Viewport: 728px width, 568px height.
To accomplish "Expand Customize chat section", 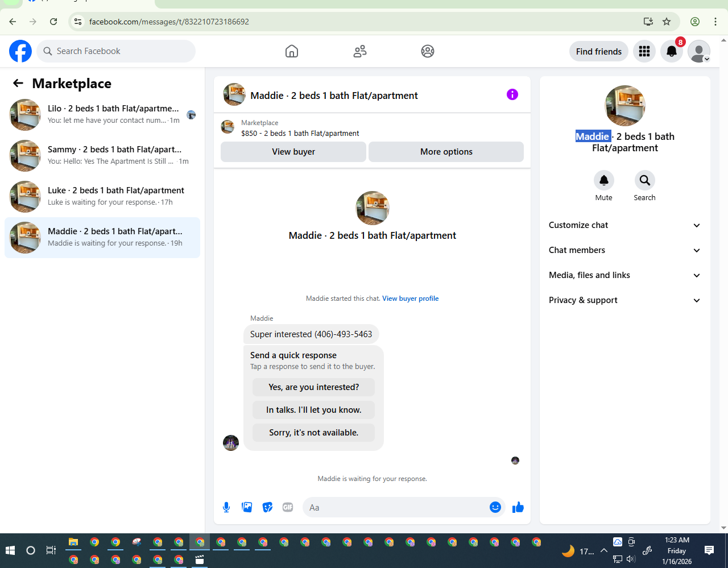I will click(x=624, y=225).
